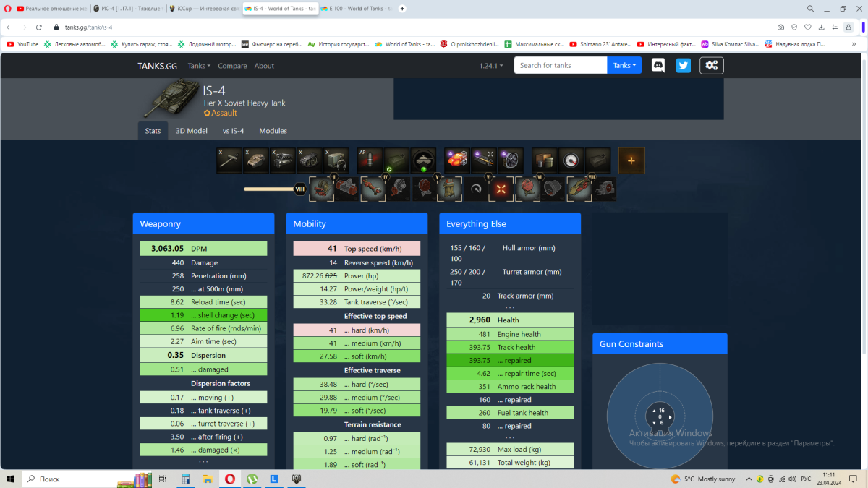The image size is (868, 488).
Task: Open the YouTube bookmark
Action: 23,44
